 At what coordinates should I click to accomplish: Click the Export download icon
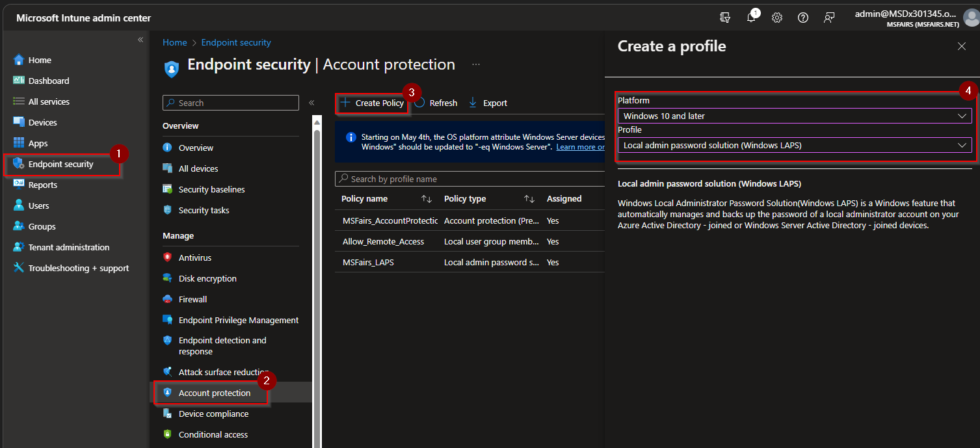click(473, 103)
